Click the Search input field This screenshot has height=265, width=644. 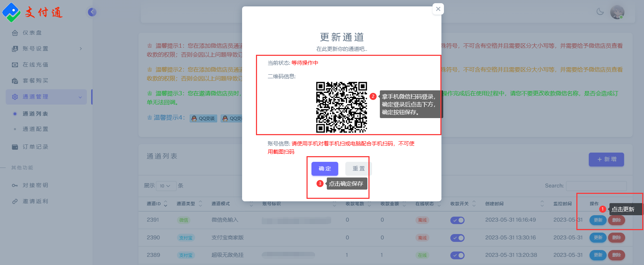(596, 186)
